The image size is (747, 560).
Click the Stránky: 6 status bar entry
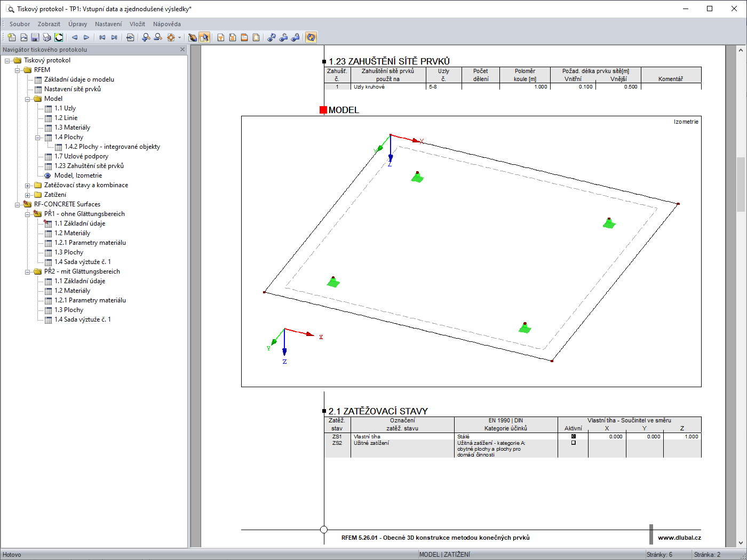coord(659,555)
